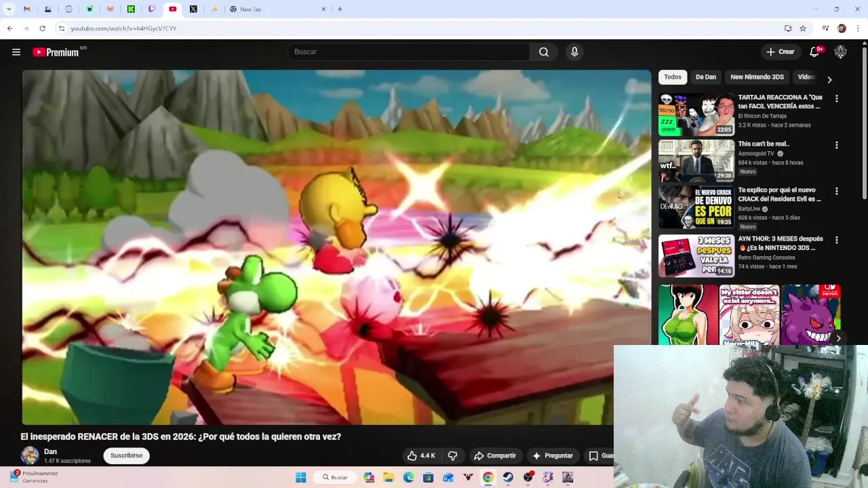Click the Windows taskbar Buscar box
Screen dimensions: 868x488
point(335,477)
